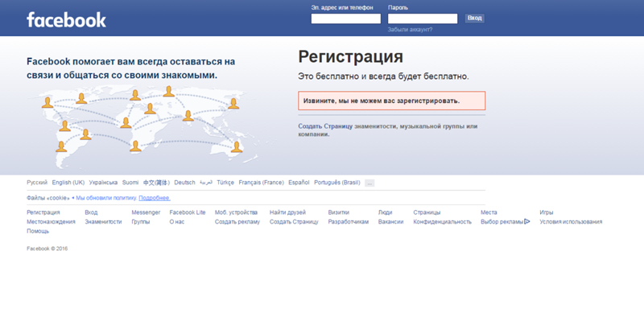This screenshot has width=644, height=329.
Task: Switch language to Deutsch
Action: coord(184,183)
